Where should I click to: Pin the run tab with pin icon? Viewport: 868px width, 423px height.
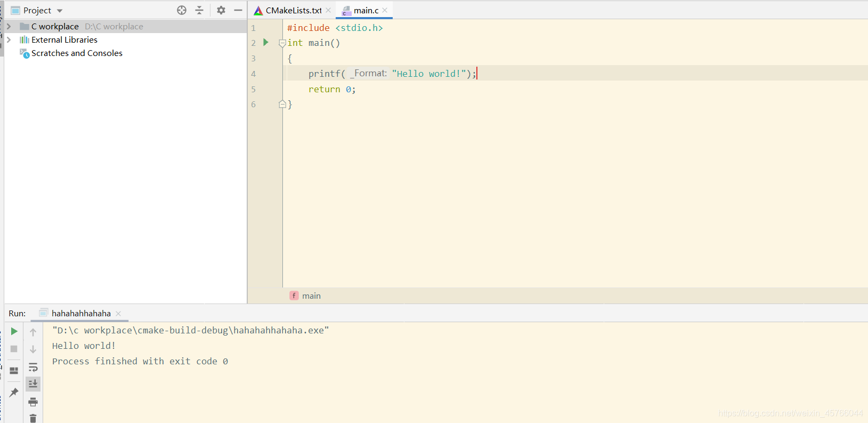[x=14, y=393]
